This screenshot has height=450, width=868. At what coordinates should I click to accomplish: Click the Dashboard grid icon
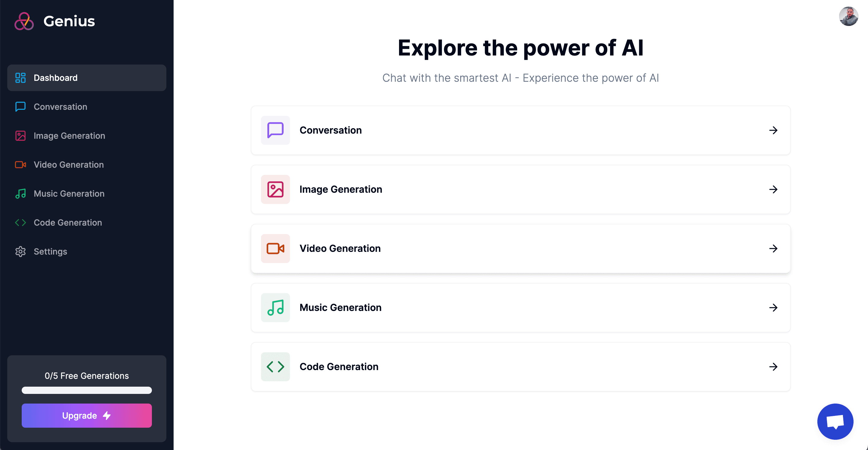(20, 78)
